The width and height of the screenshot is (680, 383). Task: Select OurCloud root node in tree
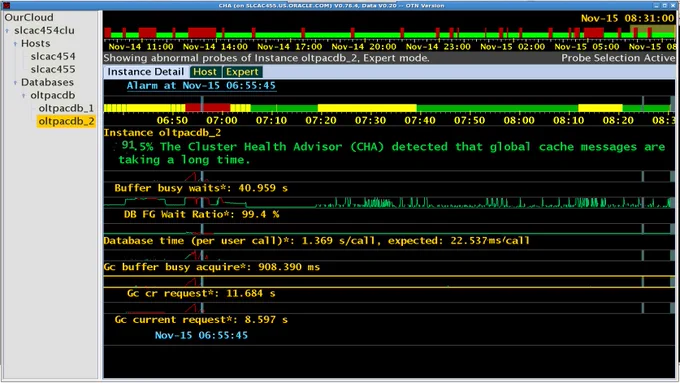pos(29,17)
